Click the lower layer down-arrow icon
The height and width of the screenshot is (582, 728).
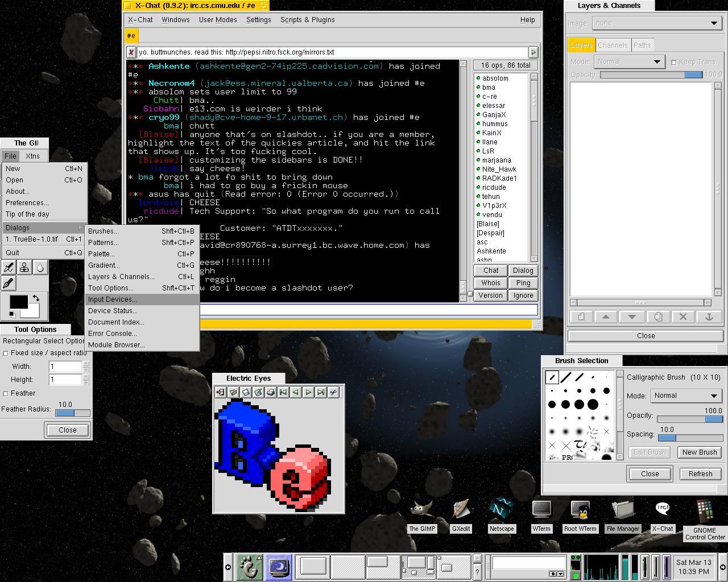632,317
